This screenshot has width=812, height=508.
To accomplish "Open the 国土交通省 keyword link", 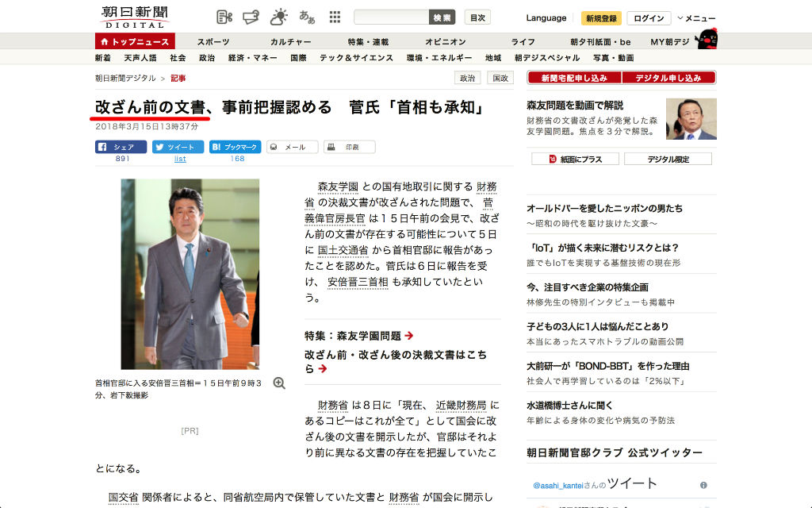I will [343, 250].
